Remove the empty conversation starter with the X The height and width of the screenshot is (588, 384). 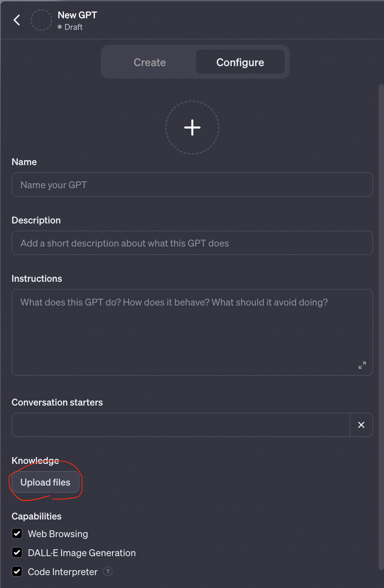[361, 425]
